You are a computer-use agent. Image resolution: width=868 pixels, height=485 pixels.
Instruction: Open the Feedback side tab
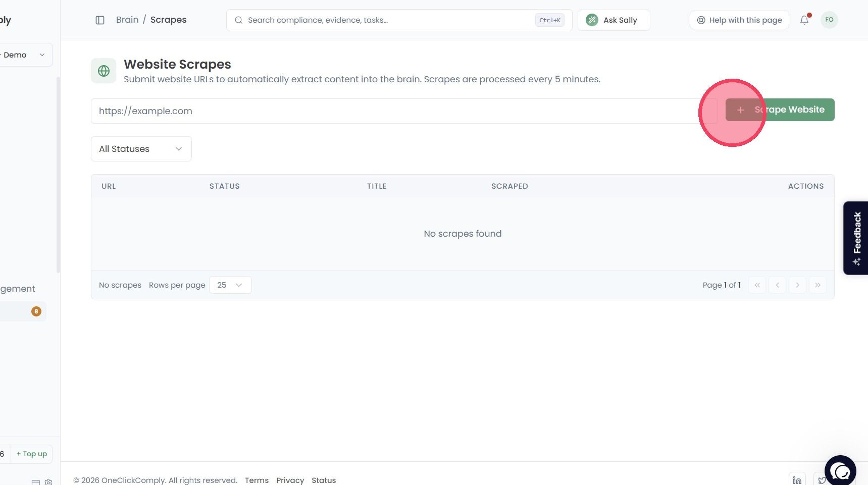coord(856,238)
